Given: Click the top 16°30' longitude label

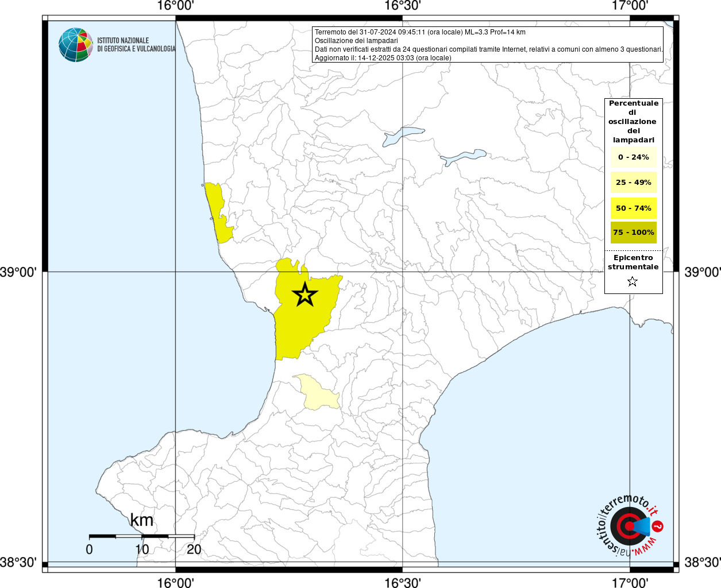Looking at the screenshot, I should [x=403, y=6].
